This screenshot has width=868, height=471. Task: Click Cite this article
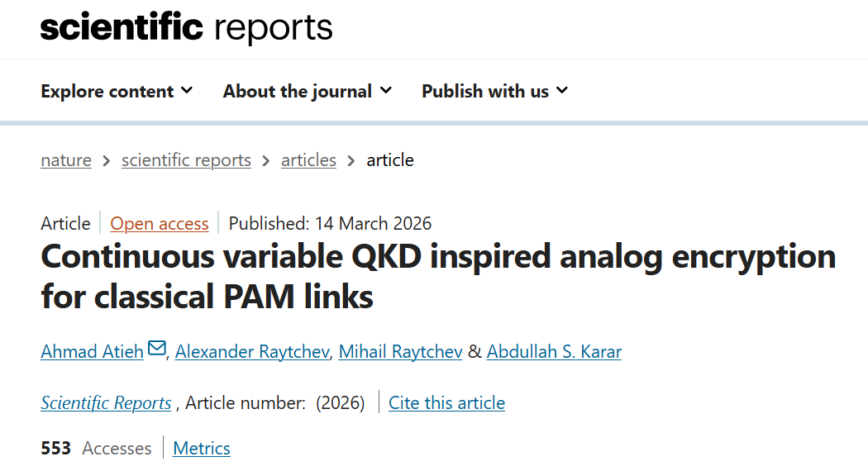click(446, 403)
